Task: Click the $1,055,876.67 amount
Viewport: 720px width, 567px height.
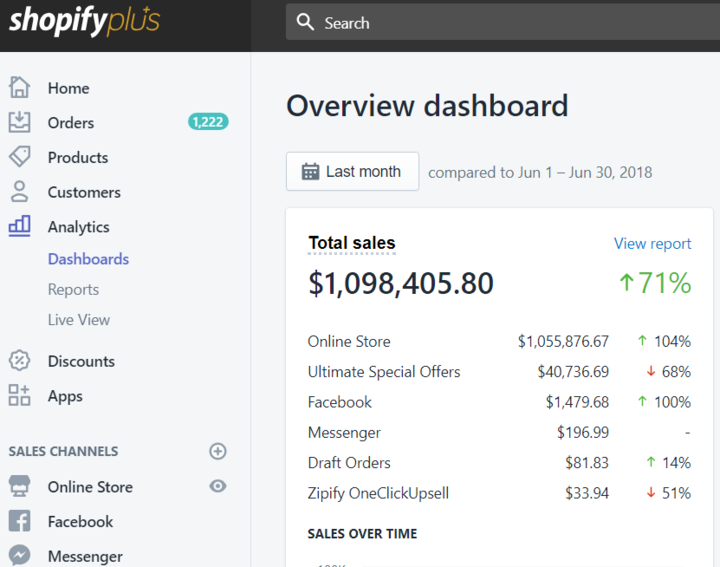Action: tap(563, 342)
